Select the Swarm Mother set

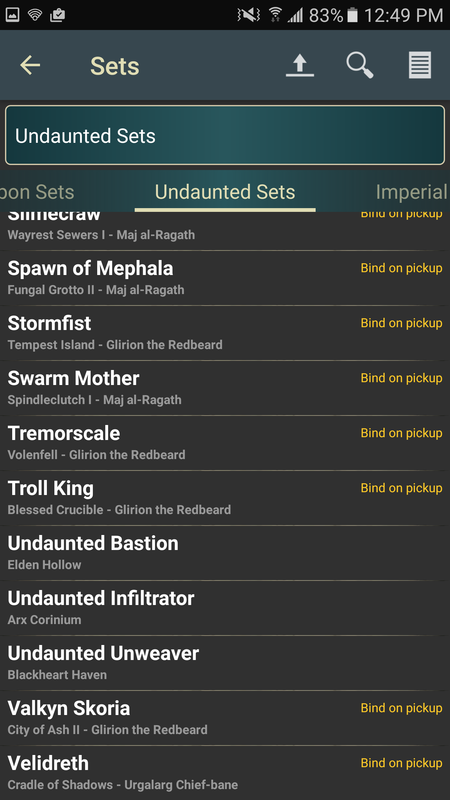point(225,388)
